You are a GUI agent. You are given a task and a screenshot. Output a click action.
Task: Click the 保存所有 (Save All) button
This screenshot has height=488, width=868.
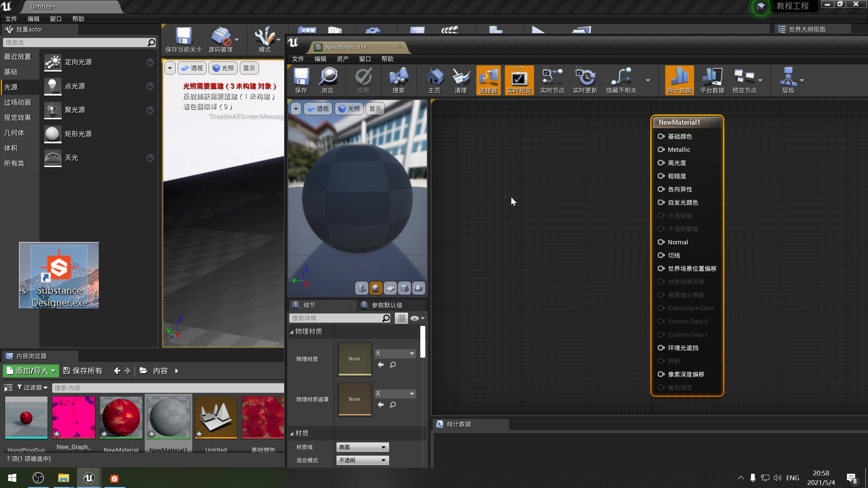pyautogui.click(x=82, y=370)
